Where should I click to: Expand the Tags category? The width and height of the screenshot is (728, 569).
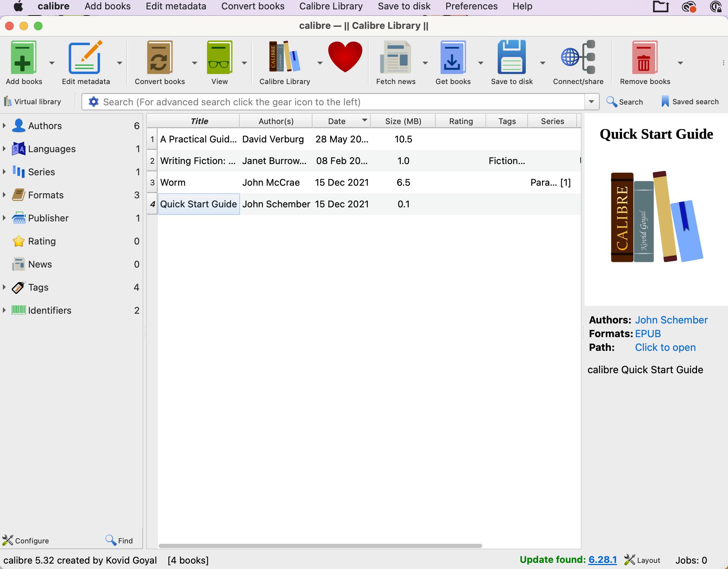4,287
